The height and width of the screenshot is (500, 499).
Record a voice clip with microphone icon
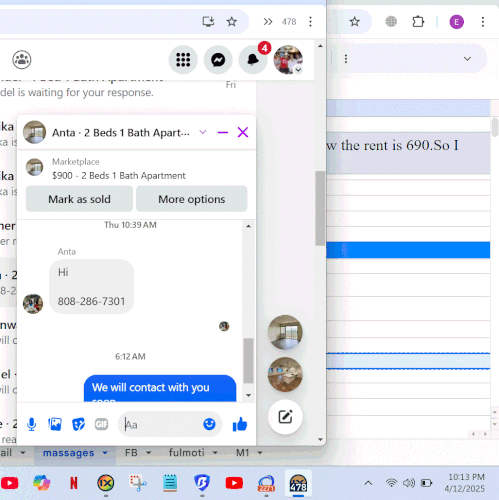pyautogui.click(x=32, y=425)
